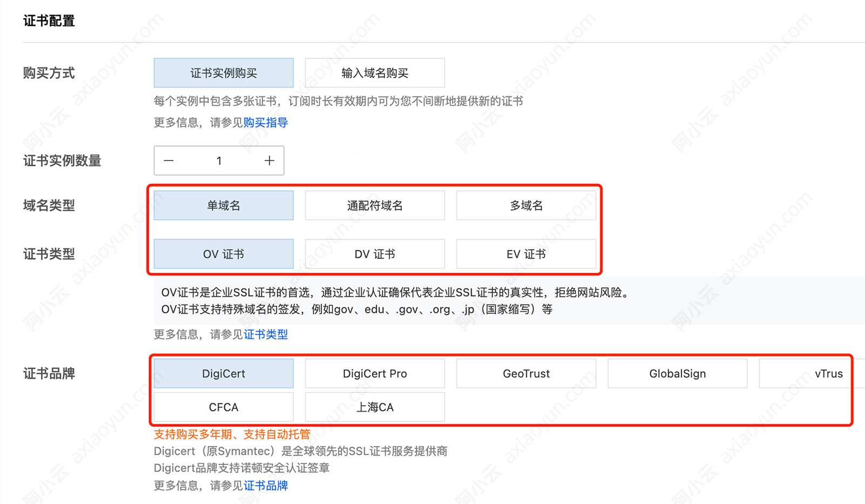This screenshot has width=865, height=504.
Task: Pick 上海CA brand
Action: tap(375, 407)
